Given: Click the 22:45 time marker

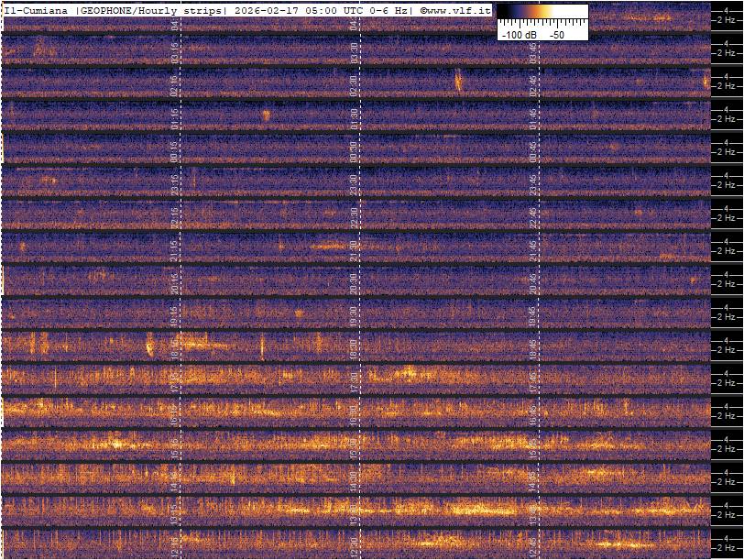Looking at the screenshot, I should pyautogui.click(x=532, y=216).
